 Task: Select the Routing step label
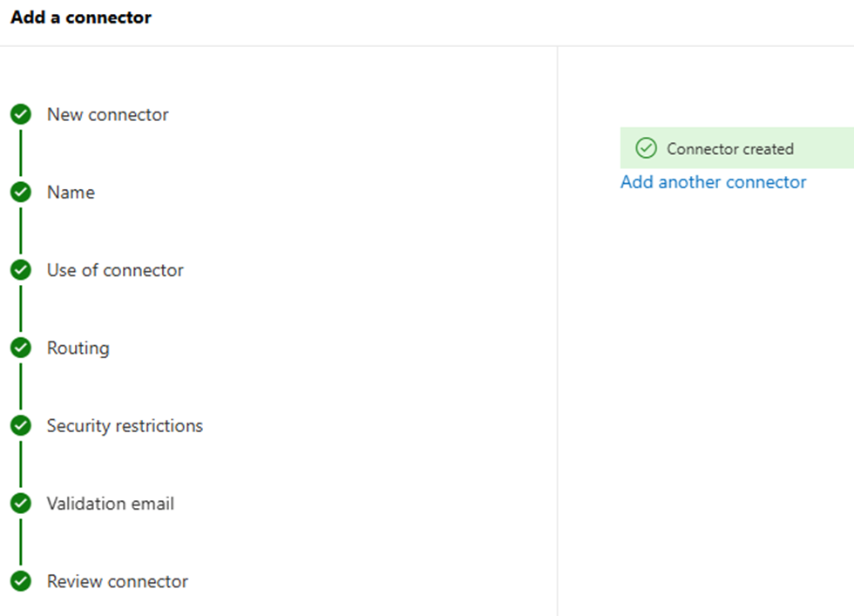coord(78,348)
